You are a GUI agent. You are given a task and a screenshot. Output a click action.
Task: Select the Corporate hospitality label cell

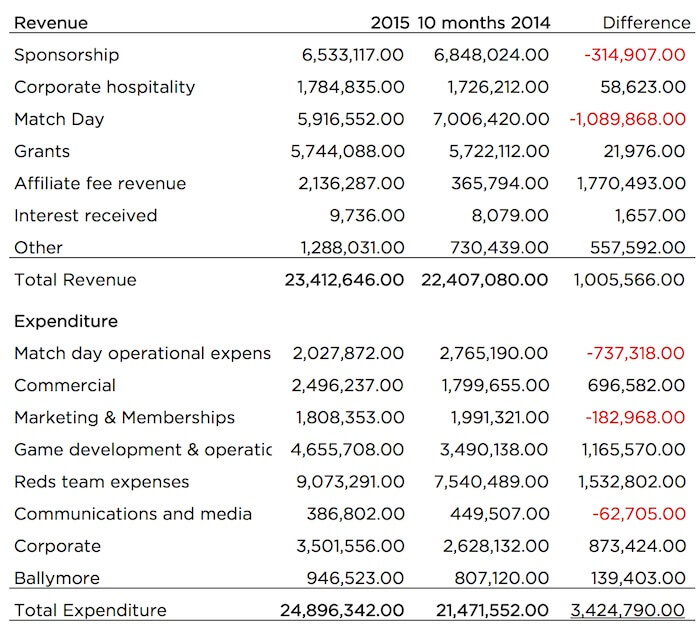(x=104, y=88)
